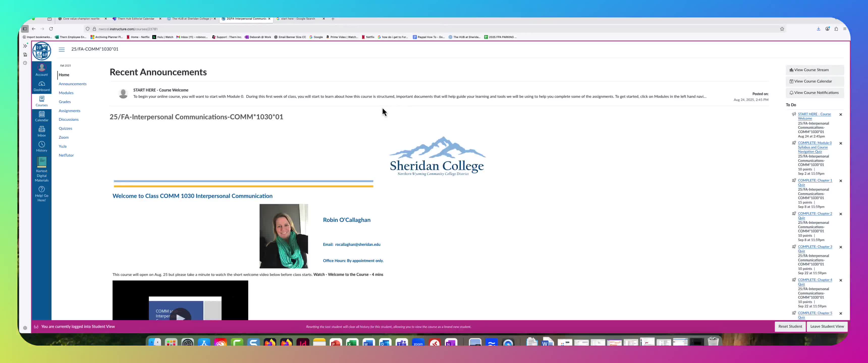Image resolution: width=868 pixels, height=363 pixels.
Task: Open Discussions in course navigation
Action: coord(68,119)
